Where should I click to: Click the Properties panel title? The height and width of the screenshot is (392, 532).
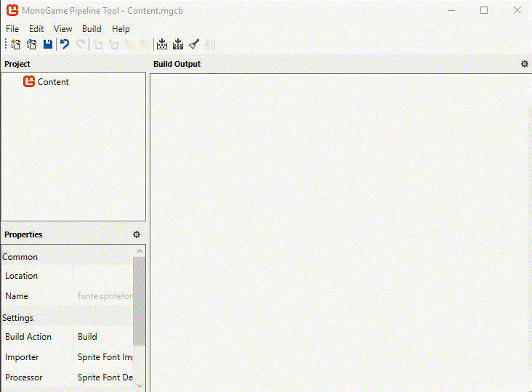coord(23,234)
